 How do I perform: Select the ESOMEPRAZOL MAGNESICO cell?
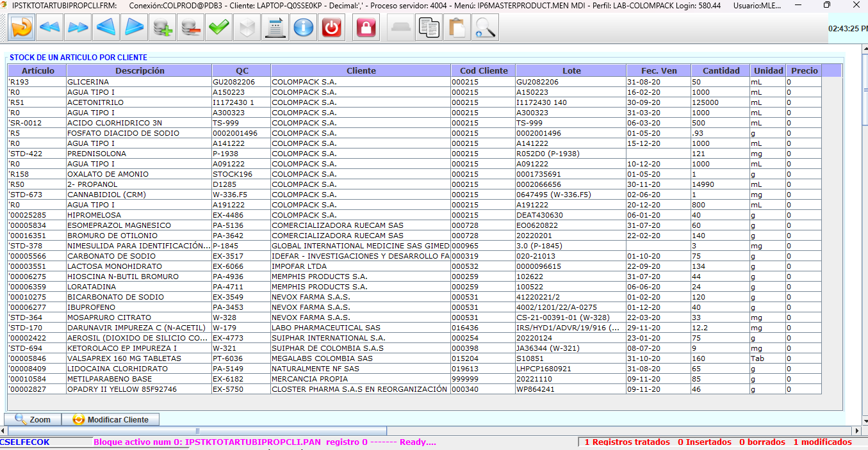point(140,225)
